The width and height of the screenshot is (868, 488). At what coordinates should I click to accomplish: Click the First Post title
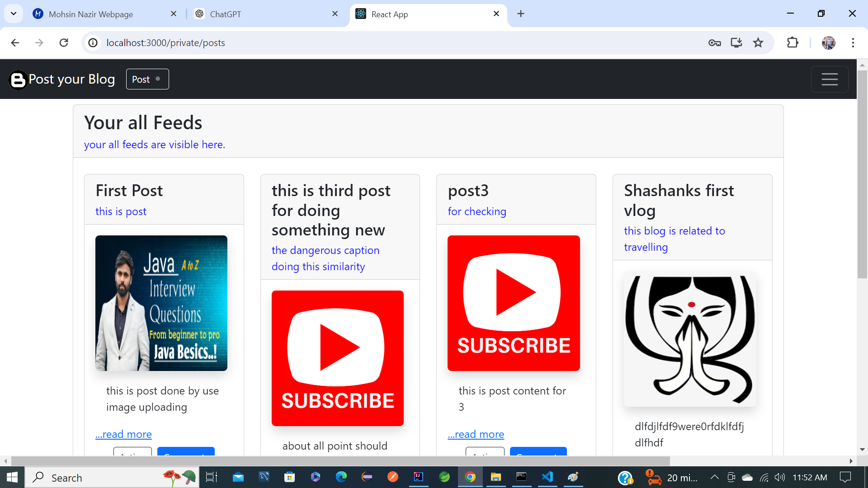click(x=129, y=191)
